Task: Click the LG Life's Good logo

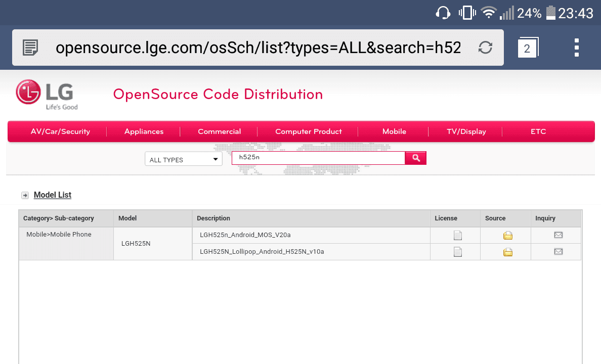Action: [47, 95]
